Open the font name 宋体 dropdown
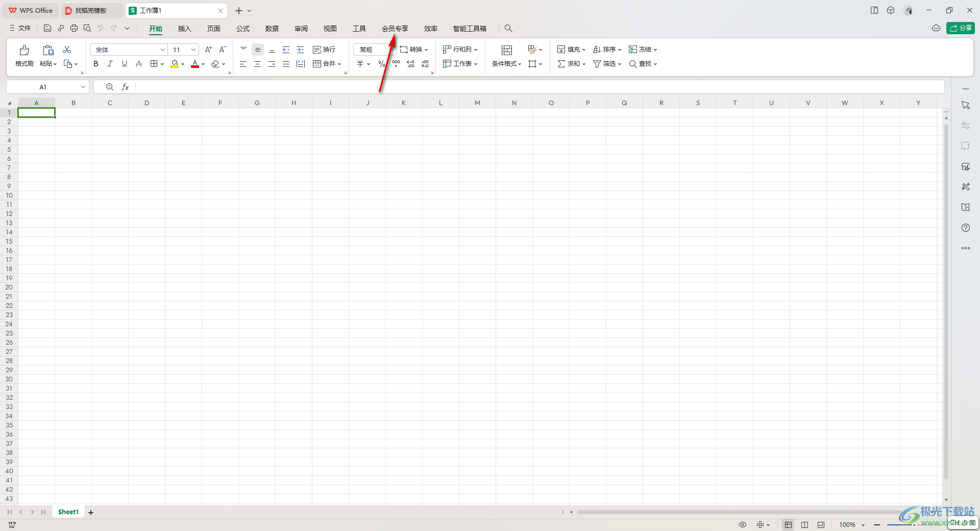Image resolution: width=980 pixels, height=531 pixels. tap(163, 50)
